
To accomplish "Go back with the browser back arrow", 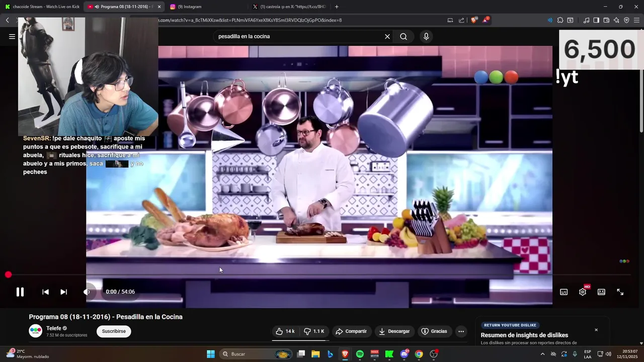I will pos(8,20).
